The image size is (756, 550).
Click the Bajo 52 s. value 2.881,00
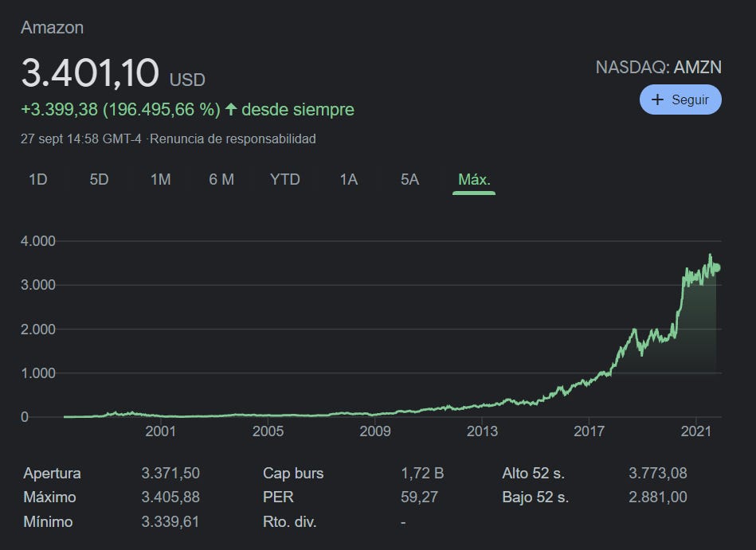(x=658, y=497)
